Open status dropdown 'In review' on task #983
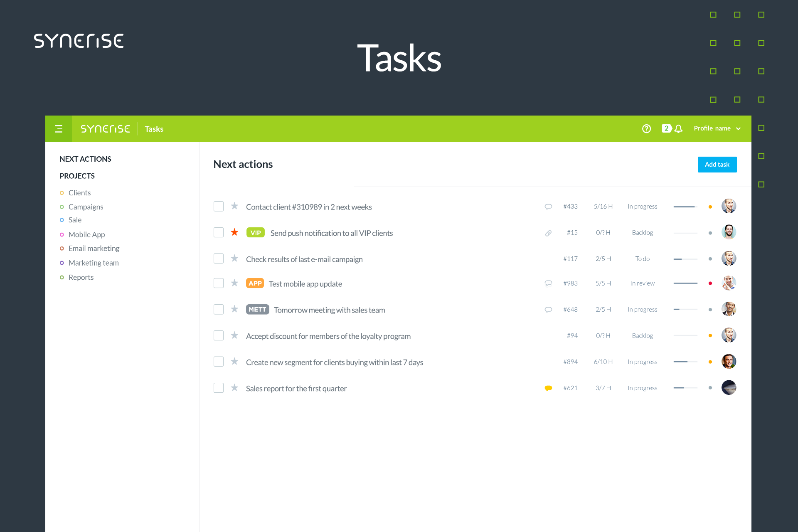The height and width of the screenshot is (532, 798). (x=642, y=283)
